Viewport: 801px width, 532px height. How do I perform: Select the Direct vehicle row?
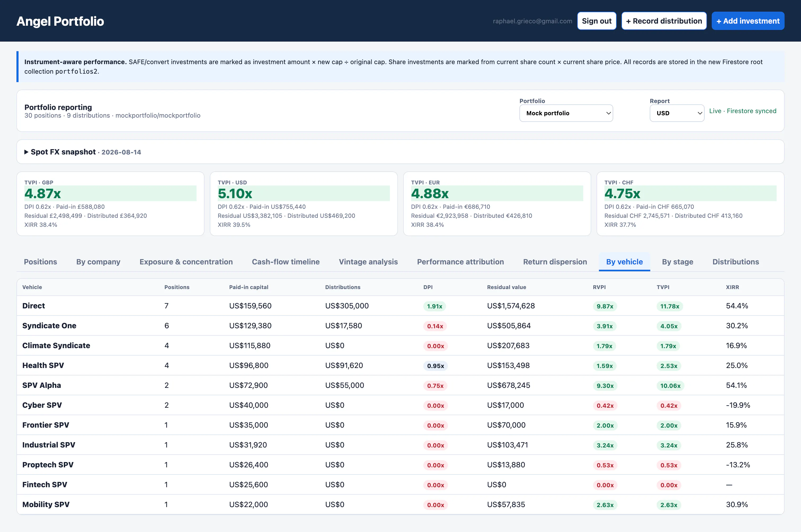400,306
